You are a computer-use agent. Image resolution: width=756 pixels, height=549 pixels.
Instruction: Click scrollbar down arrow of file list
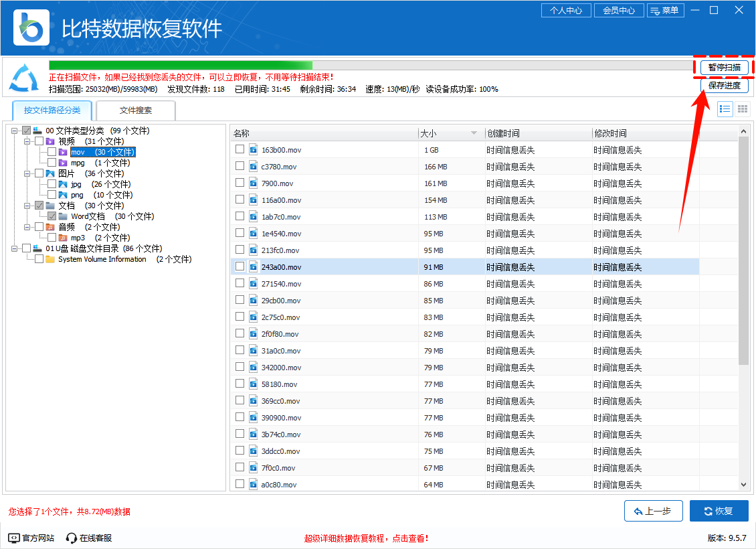(743, 484)
